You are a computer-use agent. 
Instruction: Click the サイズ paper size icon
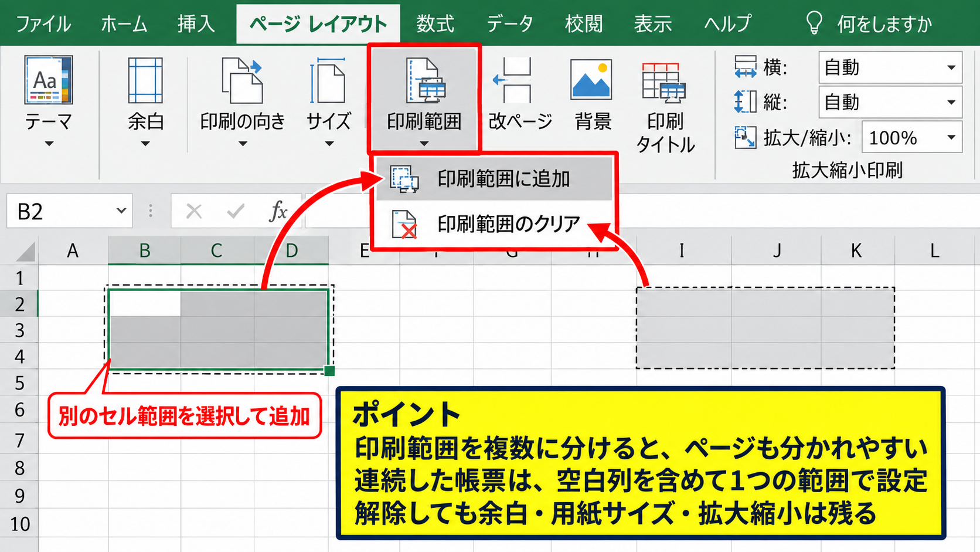[x=328, y=81]
